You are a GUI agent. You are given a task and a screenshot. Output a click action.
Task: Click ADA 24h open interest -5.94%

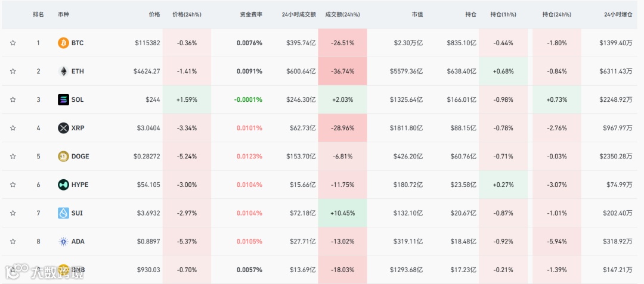pyautogui.click(x=556, y=241)
